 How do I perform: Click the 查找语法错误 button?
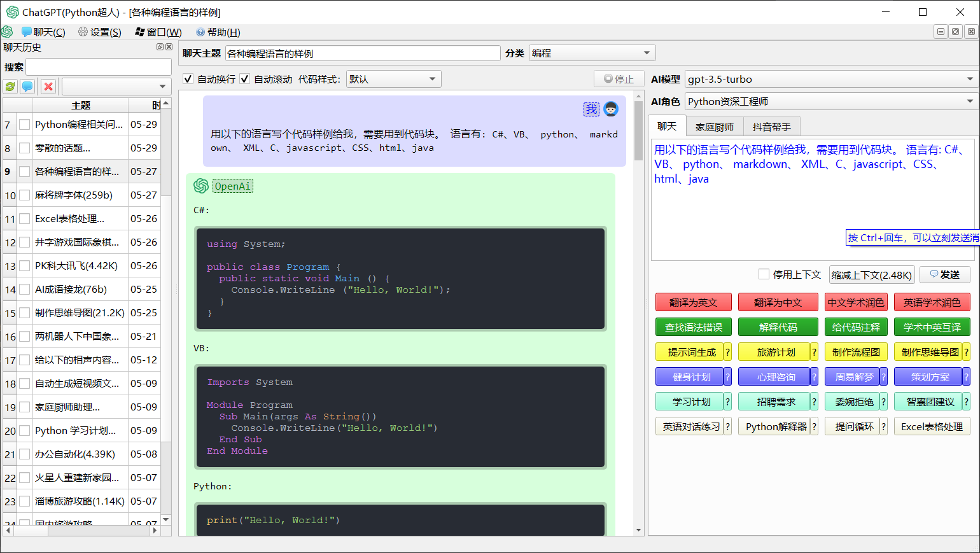click(x=694, y=327)
